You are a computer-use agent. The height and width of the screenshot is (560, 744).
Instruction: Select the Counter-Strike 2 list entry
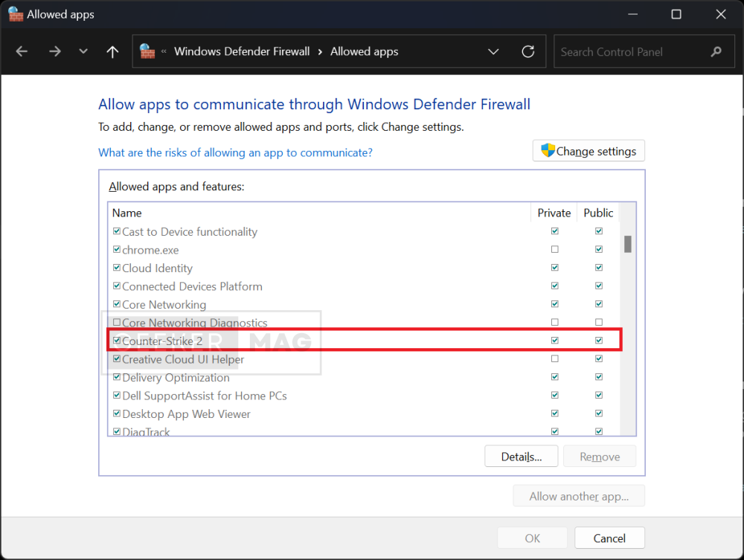coord(162,341)
